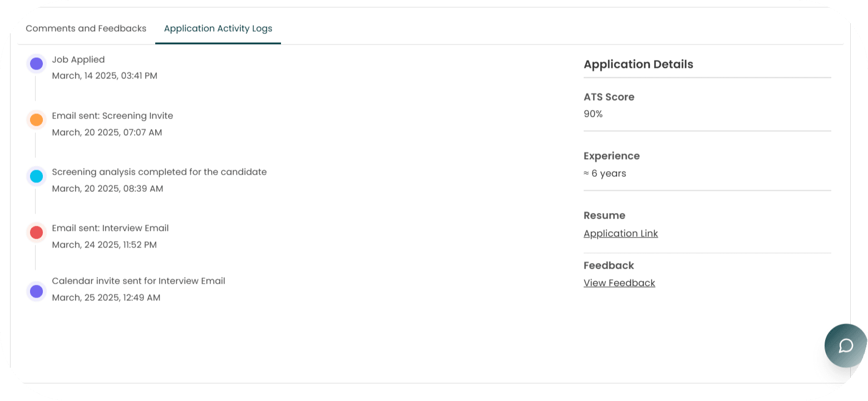
Task: Click the ≈ 6 years experience value
Action: pos(605,174)
